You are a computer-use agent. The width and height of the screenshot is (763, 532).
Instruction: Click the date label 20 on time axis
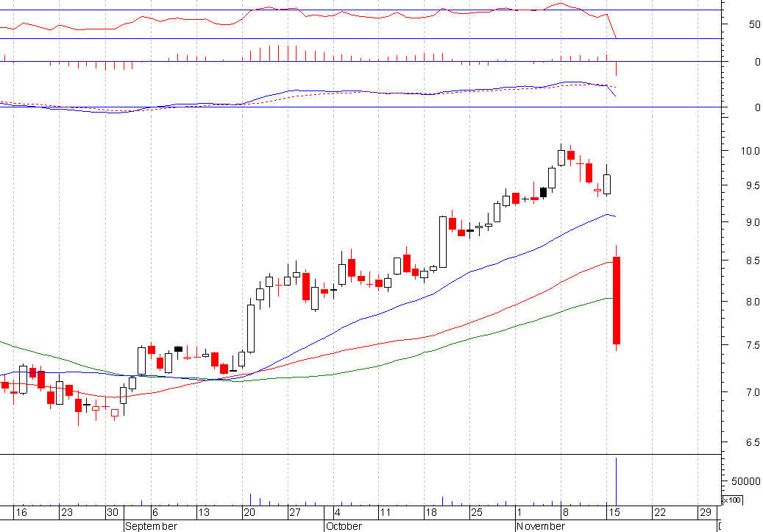(x=249, y=512)
